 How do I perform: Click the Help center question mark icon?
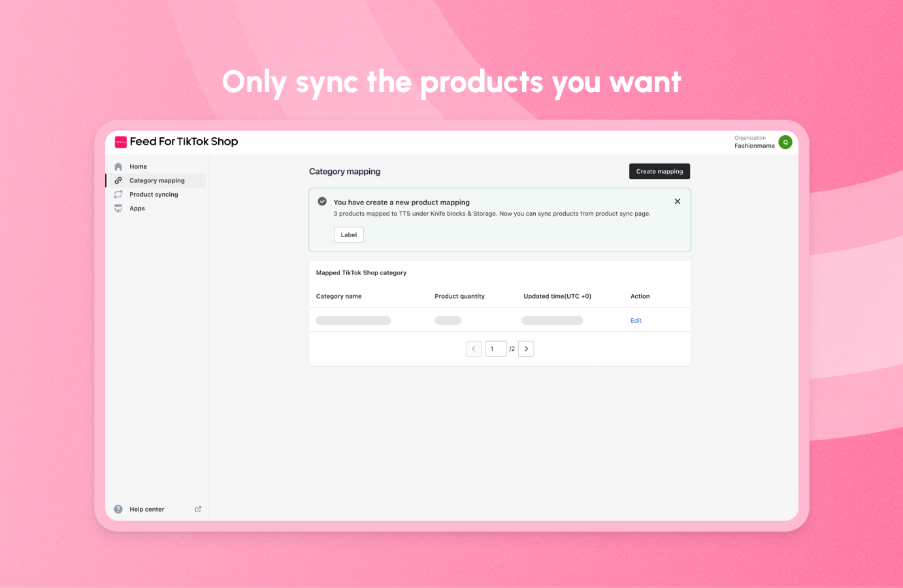click(x=118, y=509)
